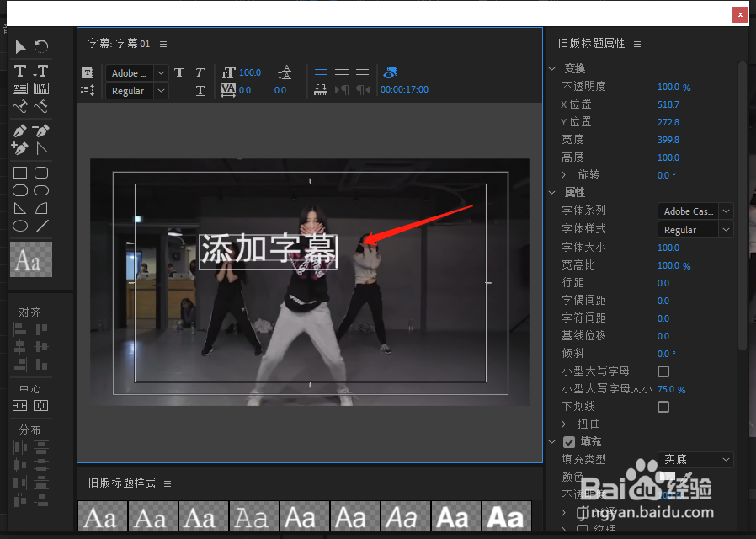The height and width of the screenshot is (539, 756).
Task: Apply center alignment to the text
Action: (340, 72)
